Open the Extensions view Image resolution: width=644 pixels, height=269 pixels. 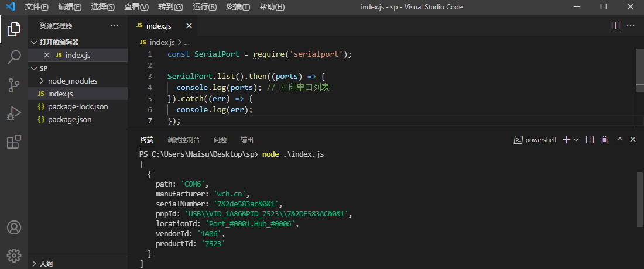click(x=14, y=142)
